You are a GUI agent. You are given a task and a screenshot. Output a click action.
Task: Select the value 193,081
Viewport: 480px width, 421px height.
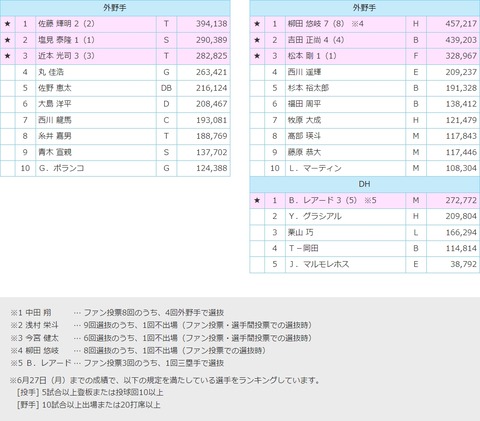click(x=211, y=120)
